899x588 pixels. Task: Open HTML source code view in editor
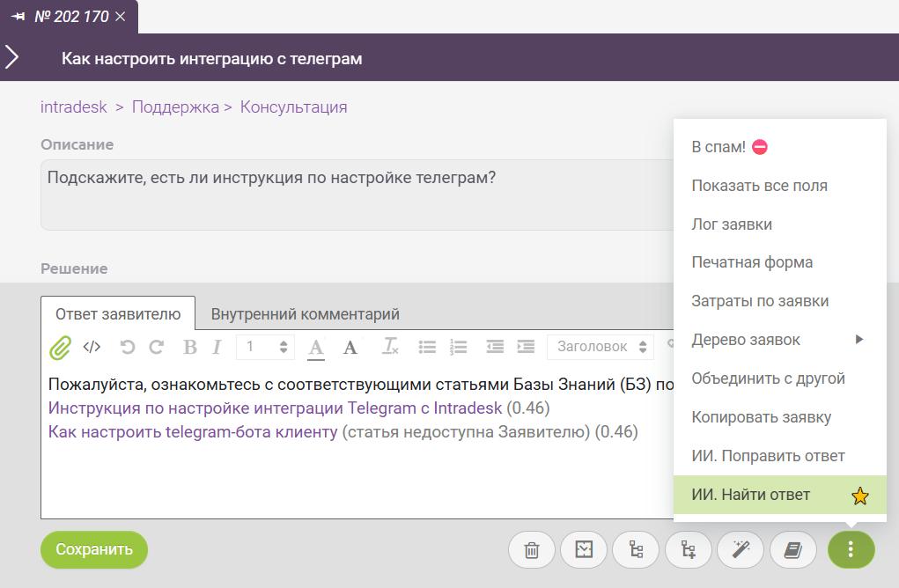92,347
